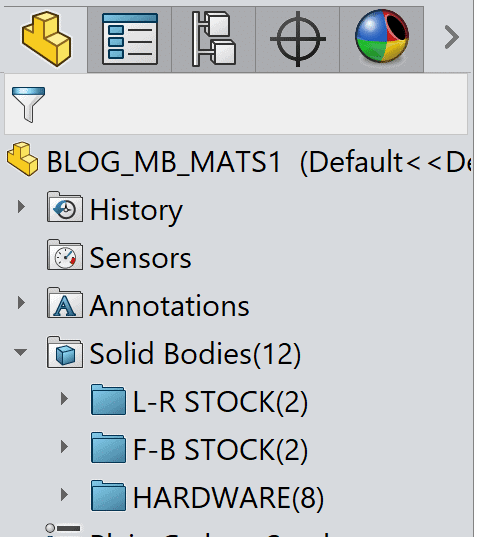Switch to the PropertyManager tab
Image resolution: width=477 pixels, height=537 pixels.
point(130,39)
